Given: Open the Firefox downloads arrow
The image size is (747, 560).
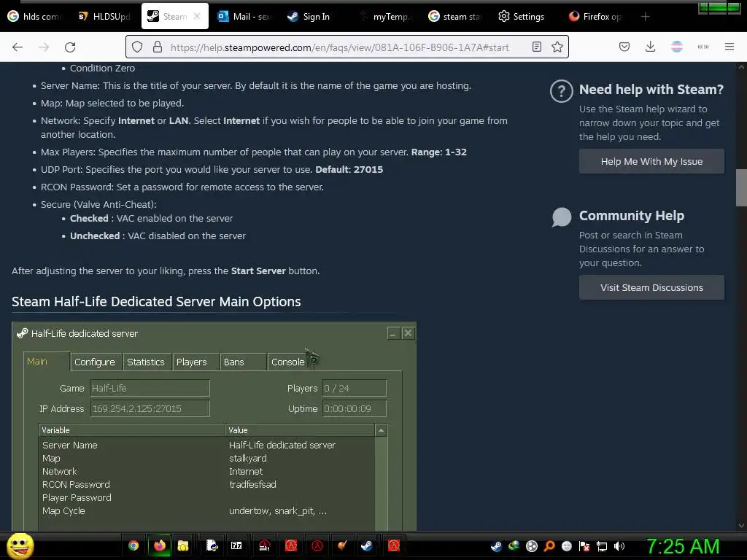Looking at the screenshot, I should click(x=650, y=47).
